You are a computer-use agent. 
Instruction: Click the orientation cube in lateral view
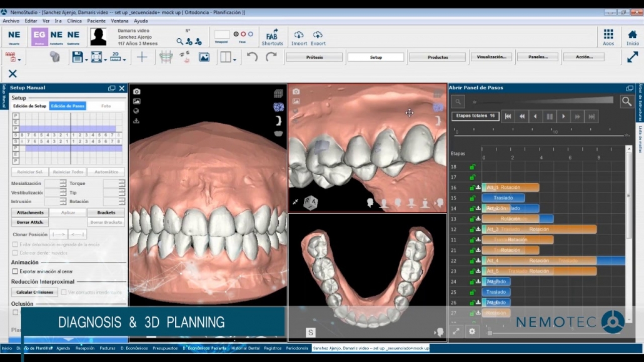[x=311, y=202]
